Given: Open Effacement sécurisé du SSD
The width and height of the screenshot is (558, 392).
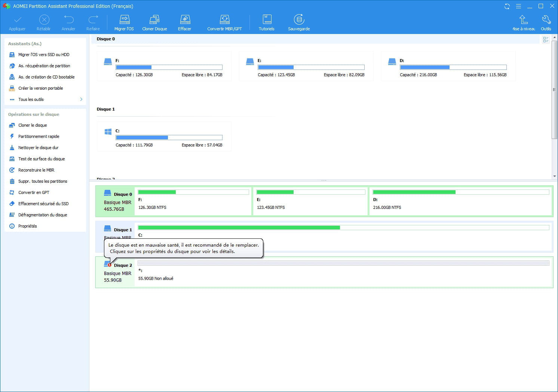Looking at the screenshot, I should (x=43, y=204).
